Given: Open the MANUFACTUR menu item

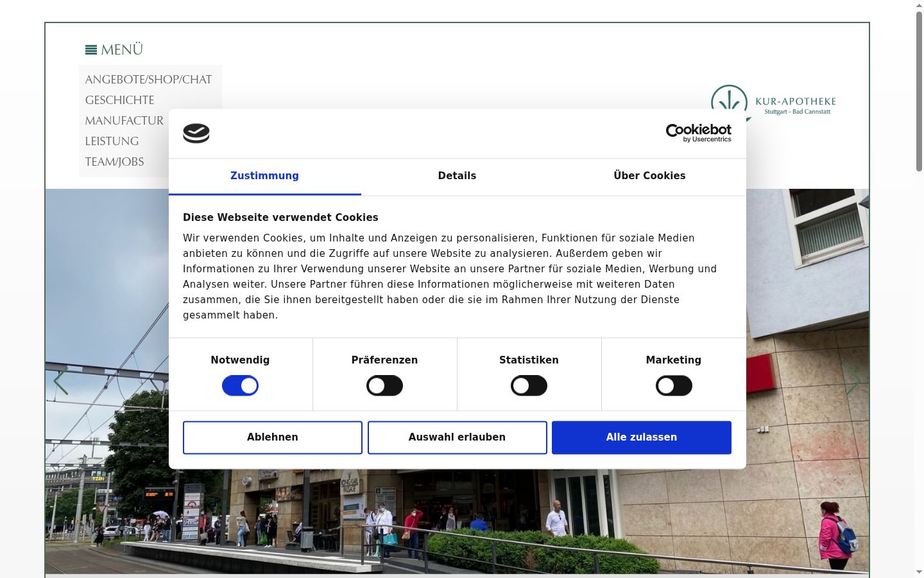Looking at the screenshot, I should click(124, 121).
